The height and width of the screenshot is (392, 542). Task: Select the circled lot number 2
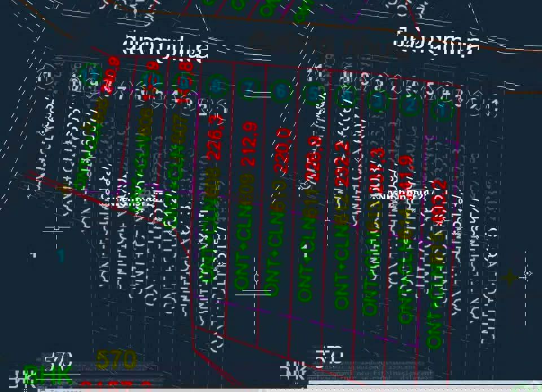(x=410, y=104)
